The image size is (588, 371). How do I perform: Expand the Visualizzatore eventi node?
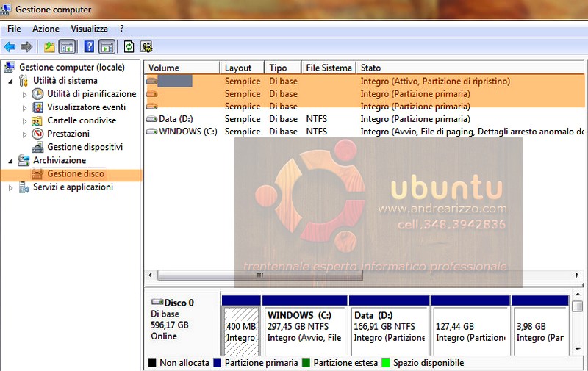[x=24, y=108]
